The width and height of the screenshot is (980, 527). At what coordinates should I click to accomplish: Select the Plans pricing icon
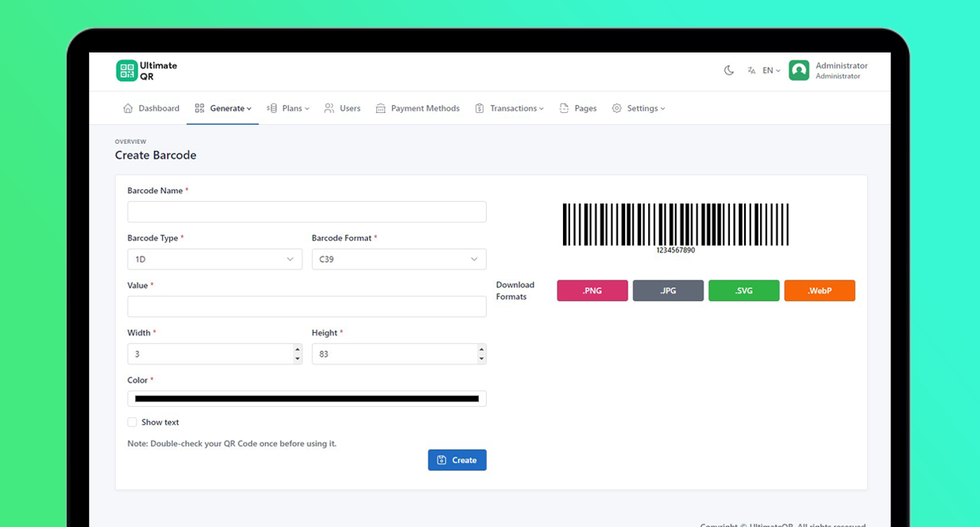tap(271, 107)
